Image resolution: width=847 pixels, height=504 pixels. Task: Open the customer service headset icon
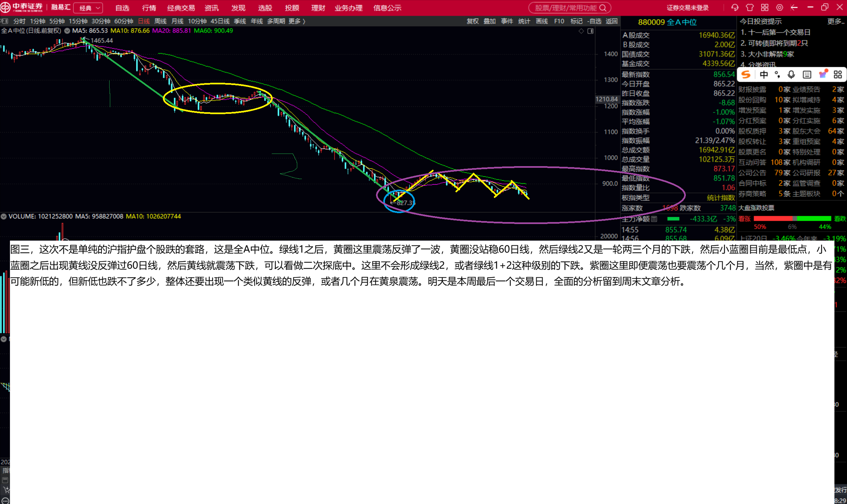point(734,8)
